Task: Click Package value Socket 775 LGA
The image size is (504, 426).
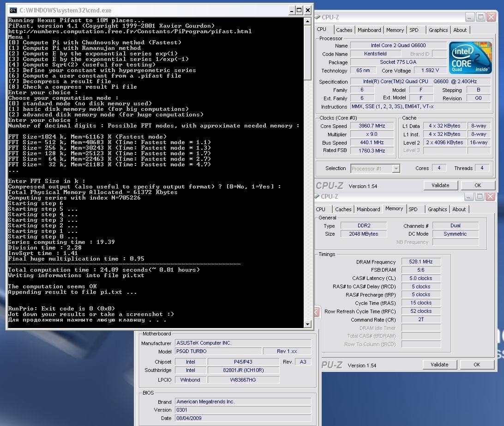Action: pos(398,62)
